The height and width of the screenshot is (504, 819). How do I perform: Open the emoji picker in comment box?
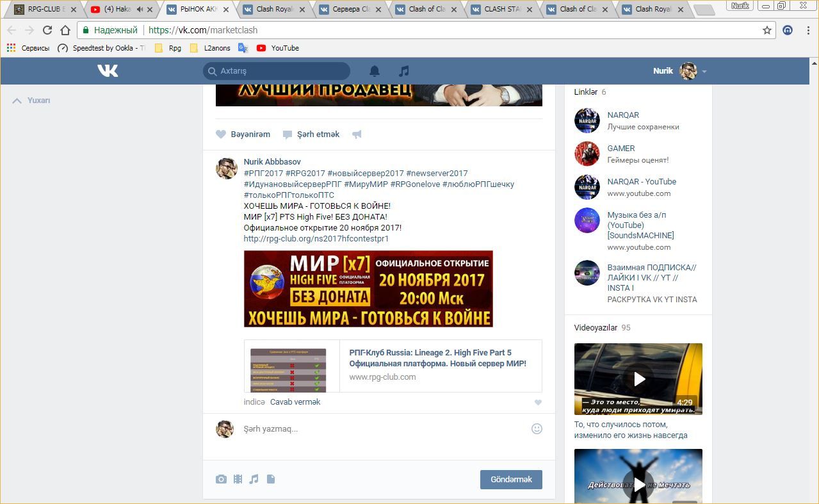(x=537, y=429)
